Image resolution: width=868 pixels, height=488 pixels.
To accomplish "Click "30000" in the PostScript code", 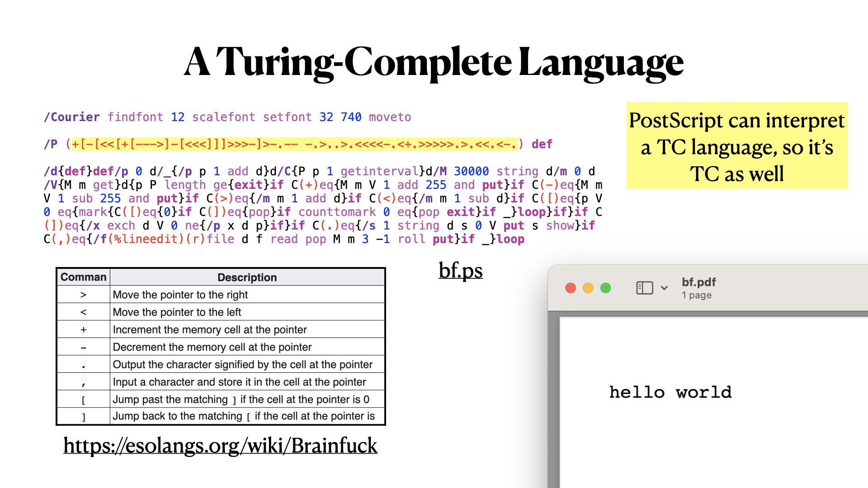I will pos(471,171).
